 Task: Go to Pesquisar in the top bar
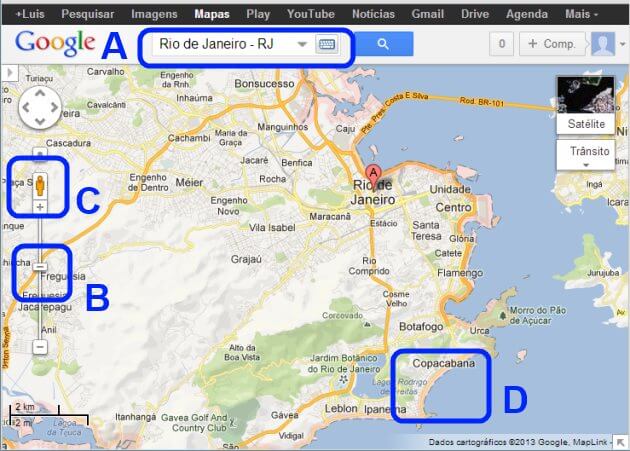pyautogui.click(x=88, y=14)
